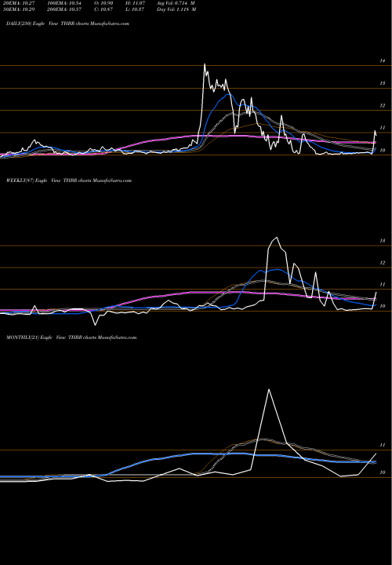The width and height of the screenshot is (392, 565).
Task: Click the DAILY(250) Eagle View chart title
Action: click(67, 24)
